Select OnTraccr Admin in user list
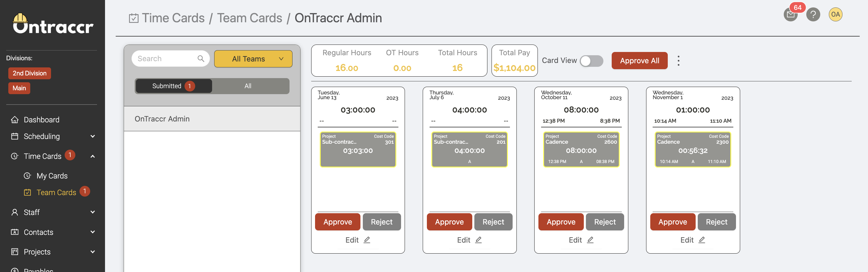 [x=212, y=119]
